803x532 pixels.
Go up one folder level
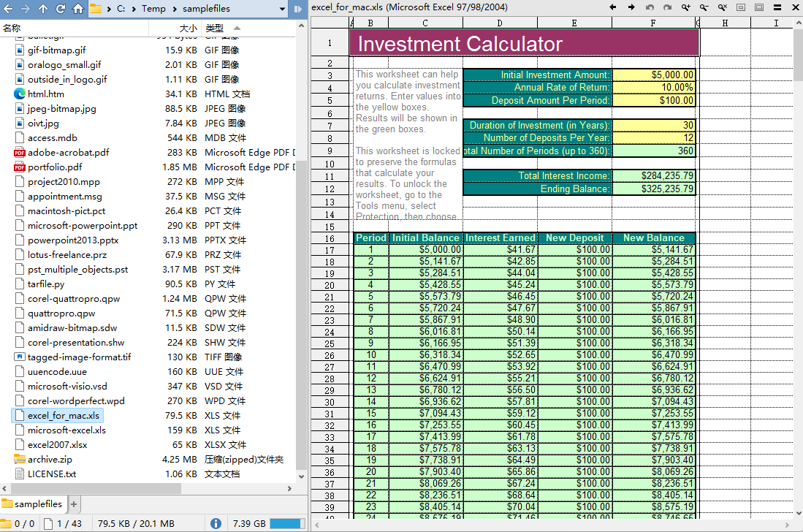coord(43,9)
